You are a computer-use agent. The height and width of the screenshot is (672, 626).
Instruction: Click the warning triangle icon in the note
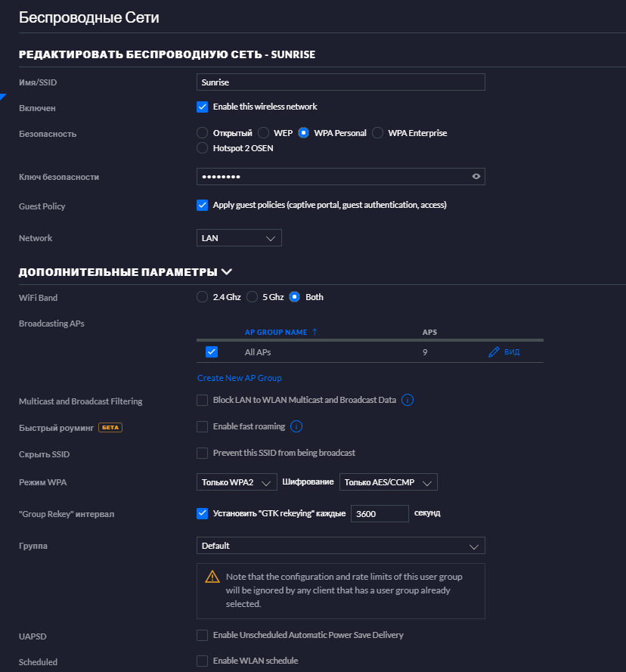(x=212, y=577)
